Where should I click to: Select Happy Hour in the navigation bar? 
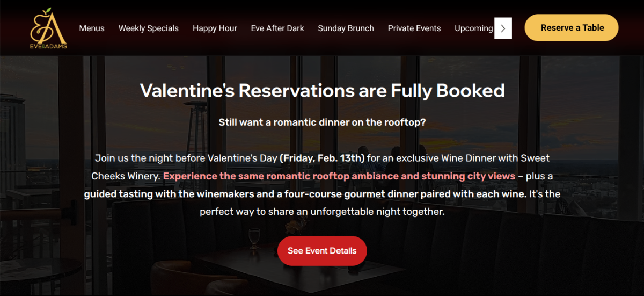coord(215,28)
